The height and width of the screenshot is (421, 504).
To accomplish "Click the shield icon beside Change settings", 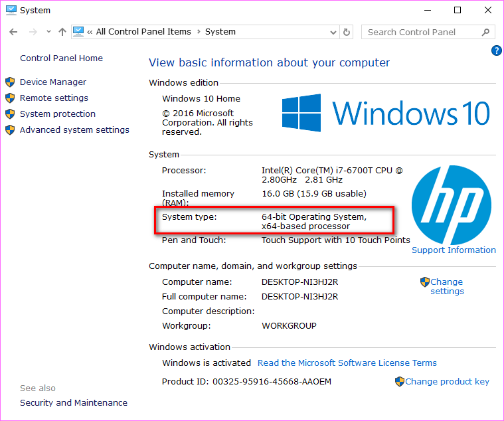I will point(424,282).
